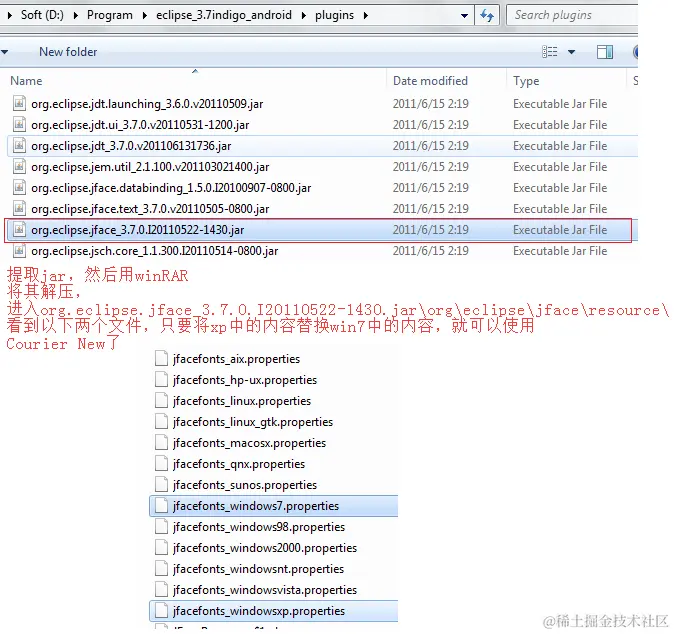Click the file icon of jfacefonts_linux_gtk.properties
The height and width of the screenshot is (634, 674).
click(x=161, y=422)
